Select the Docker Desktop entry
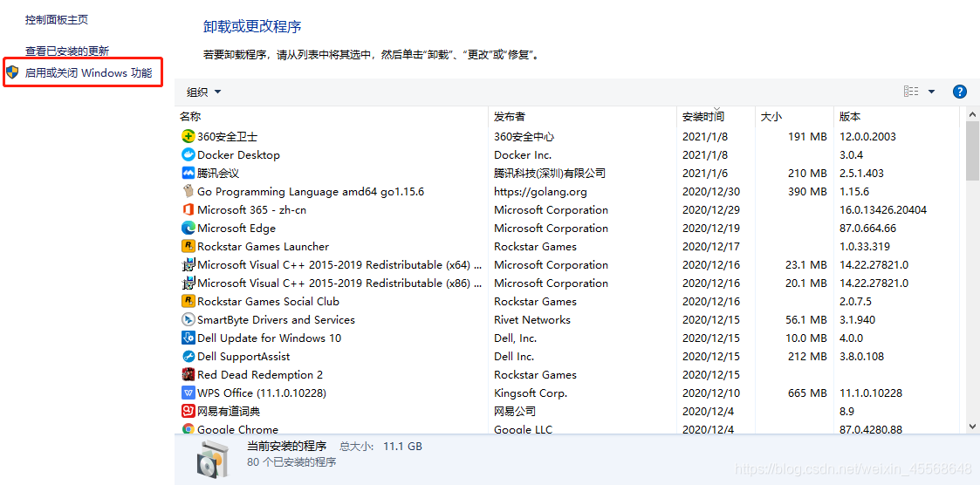This screenshot has height=485, width=980. [239, 154]
